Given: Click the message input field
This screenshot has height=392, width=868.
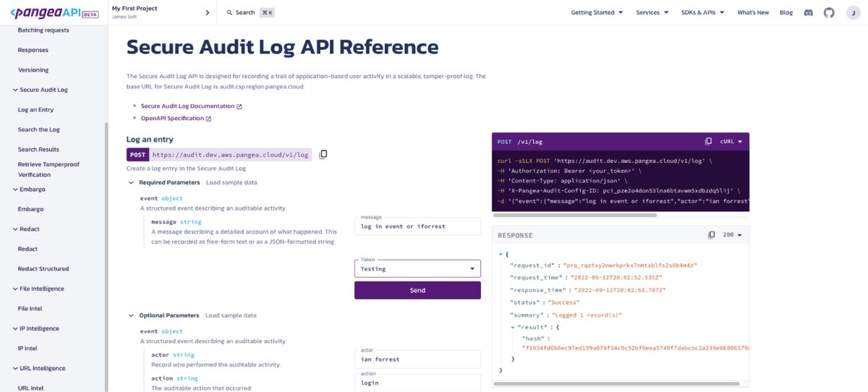Looking at the screenshot, I should coord(417,226).
